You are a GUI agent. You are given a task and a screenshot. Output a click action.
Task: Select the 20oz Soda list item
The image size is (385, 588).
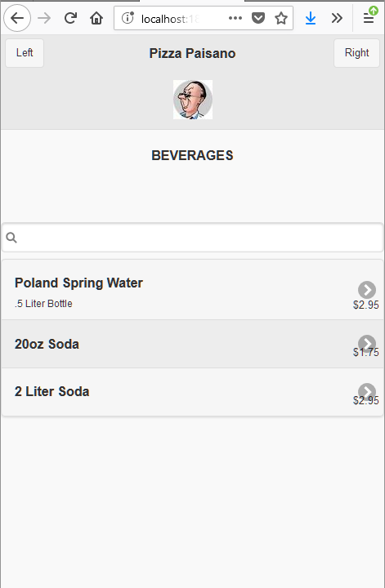(x=193, y=344)
